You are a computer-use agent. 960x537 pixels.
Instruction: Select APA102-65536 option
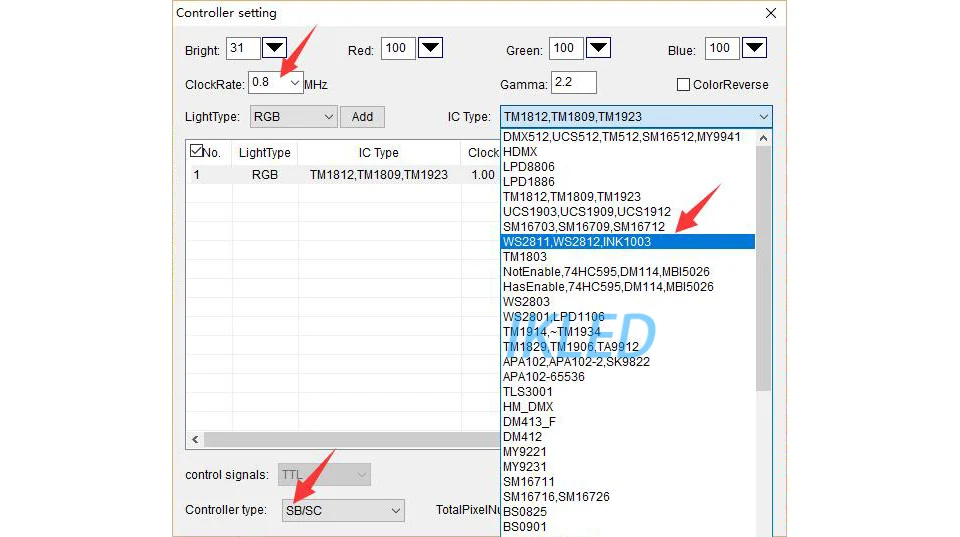click(x=628, y=377)
